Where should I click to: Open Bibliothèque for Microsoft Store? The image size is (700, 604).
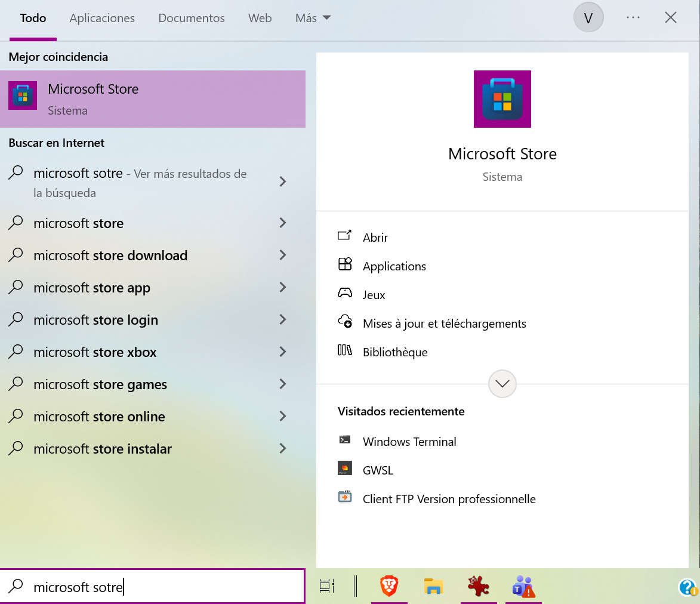[395, 352]
